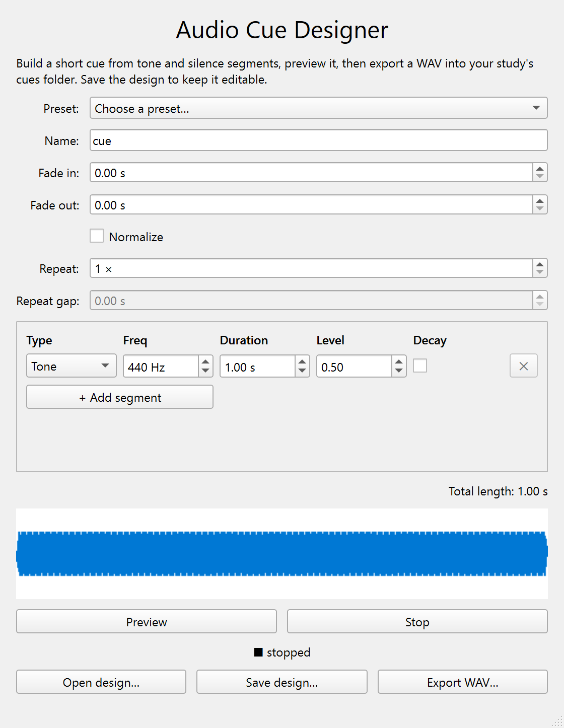Click the 440 Hz frequency field

[x=161, y=366]
